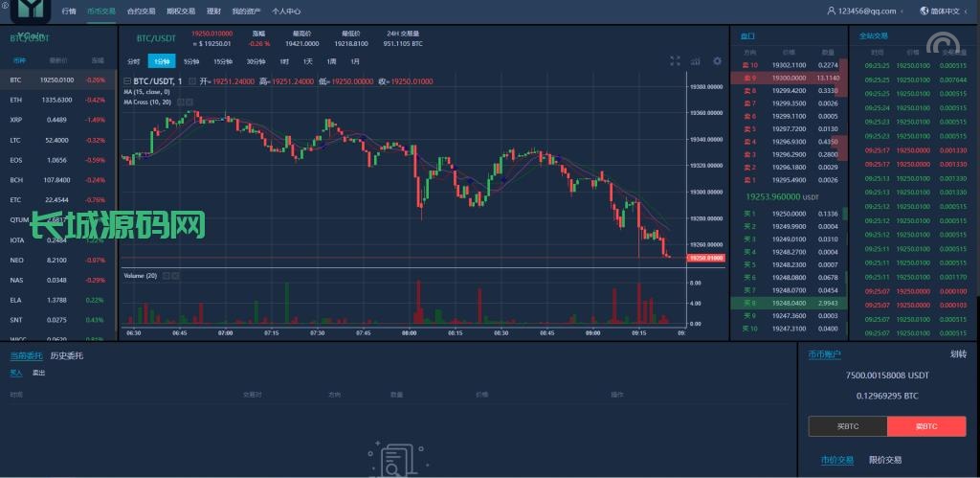The image size is (980, 478).
Task: Click the exchange logo icon
Action: 30,10
